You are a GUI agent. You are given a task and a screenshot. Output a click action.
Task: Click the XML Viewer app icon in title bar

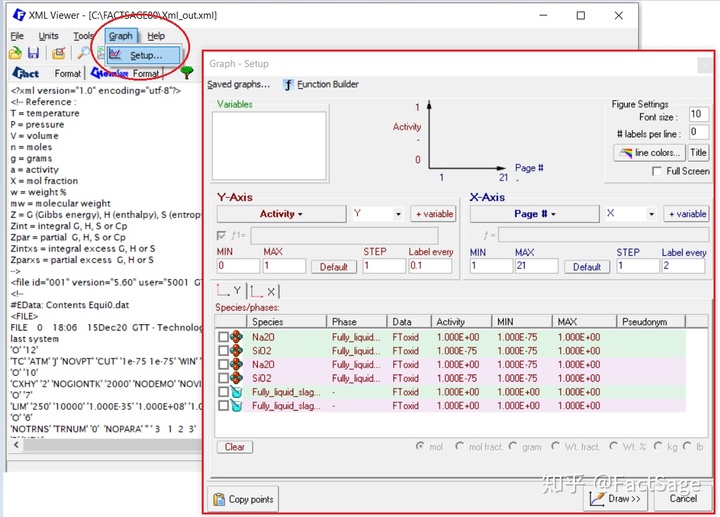click(x=19, y=15)
